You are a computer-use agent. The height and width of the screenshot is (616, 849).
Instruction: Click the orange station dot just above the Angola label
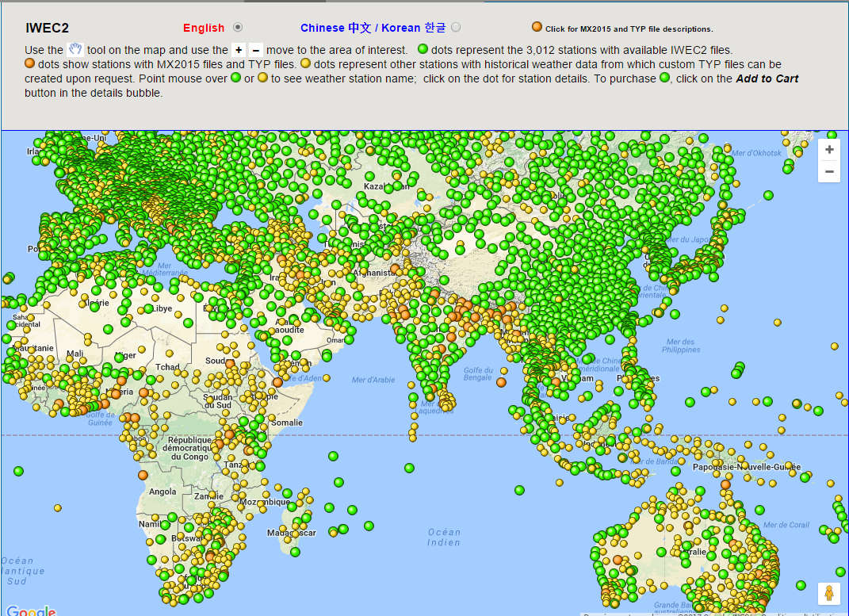point(143,475)
